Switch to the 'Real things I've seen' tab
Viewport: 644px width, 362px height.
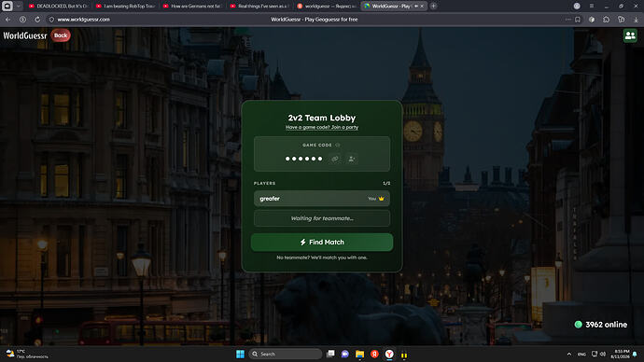coord(259,7)
